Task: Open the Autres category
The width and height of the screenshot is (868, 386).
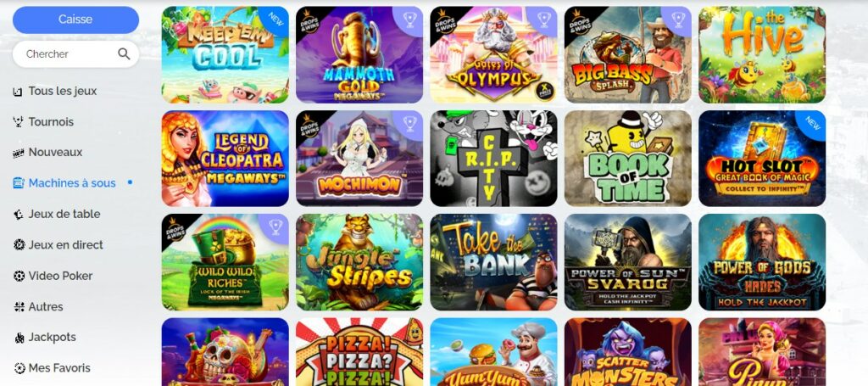Action: (x=38, y=306)
